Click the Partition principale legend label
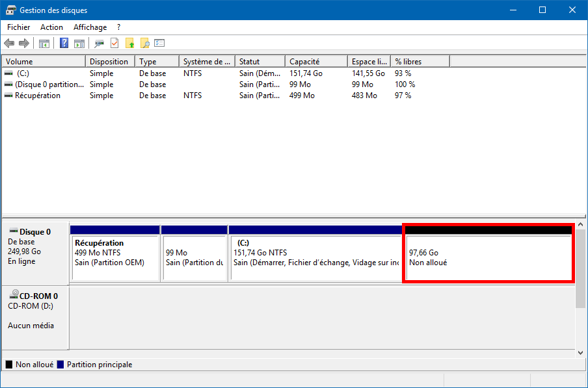 100,365
